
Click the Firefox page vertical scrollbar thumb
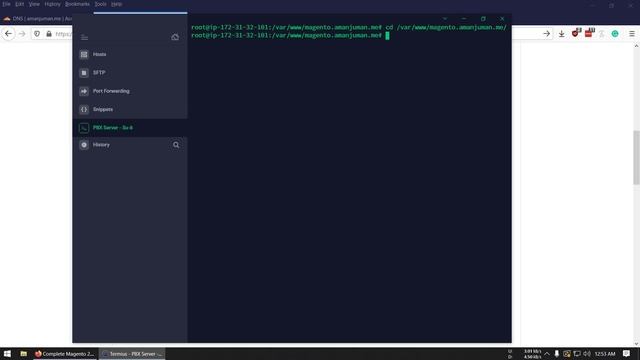pos(636,158)
